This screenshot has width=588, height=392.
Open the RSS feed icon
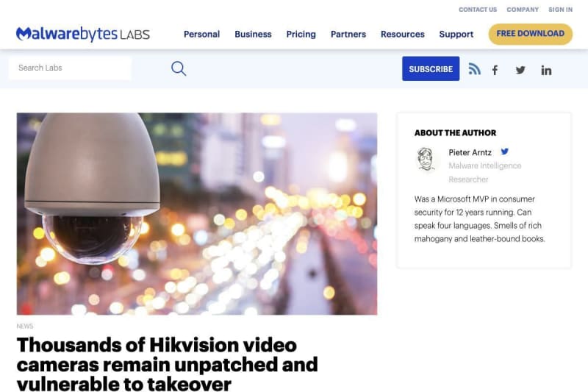pyautogui.click(x=474, y=69)
